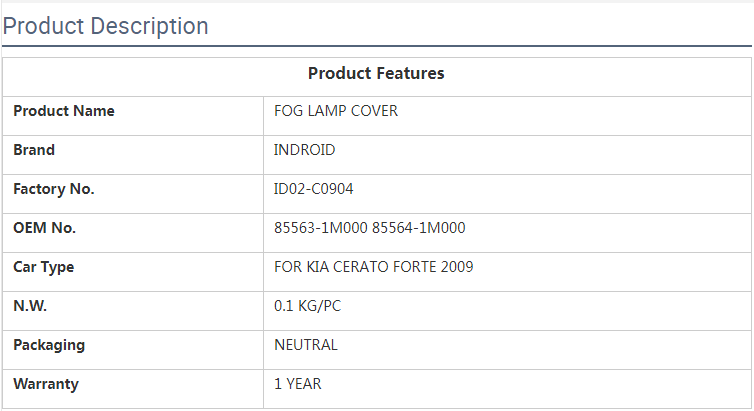
Task: Click the Car Type label
Action: 44,267
